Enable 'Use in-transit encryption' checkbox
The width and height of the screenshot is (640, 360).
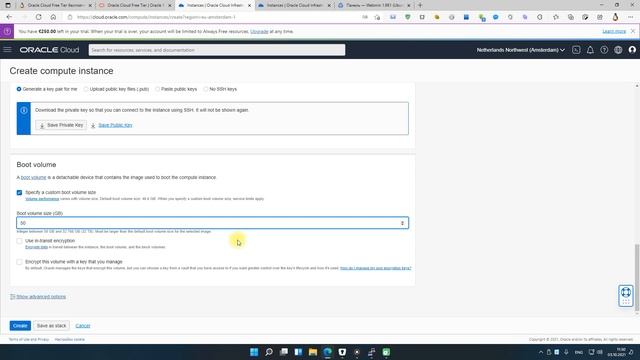[19, 241]
